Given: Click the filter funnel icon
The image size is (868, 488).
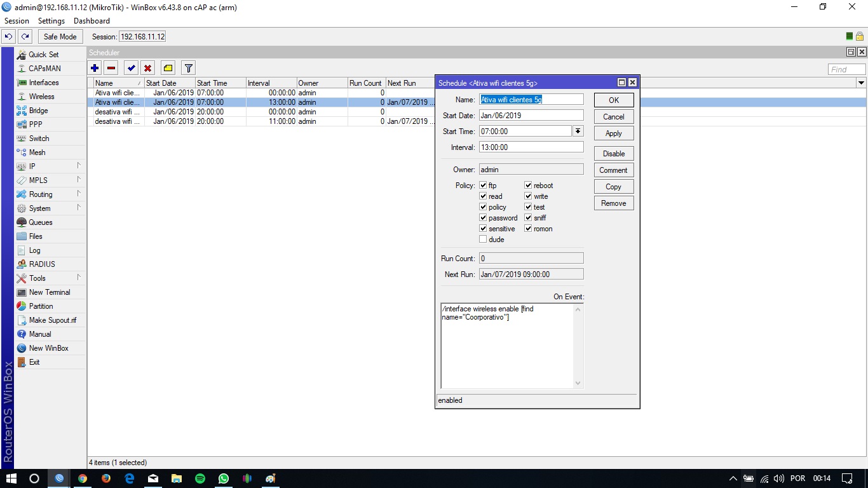Looking at the screenshot, I should coord(188,68).
